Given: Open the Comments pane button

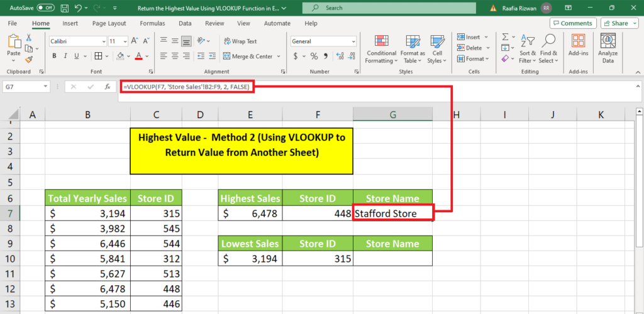Looking at the screenshot, I should [572, 23].
